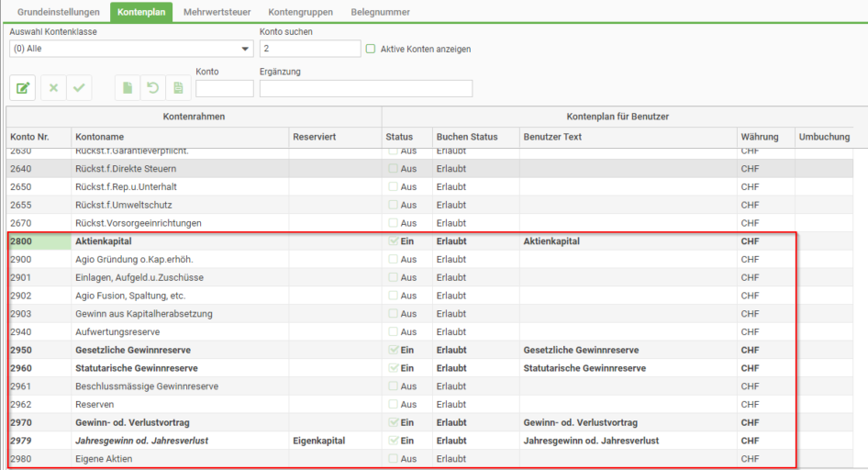Image resolution: width=868 pixels, height=470 pixels.
Task: Click the 'Buchen Status' column header
Action: point(467,137)
